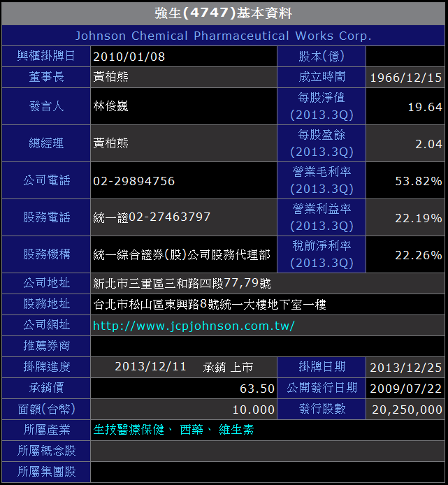This screenshot has height=485, width=448.
Task: Click the 總經理 label
Action: click(46, 143)
